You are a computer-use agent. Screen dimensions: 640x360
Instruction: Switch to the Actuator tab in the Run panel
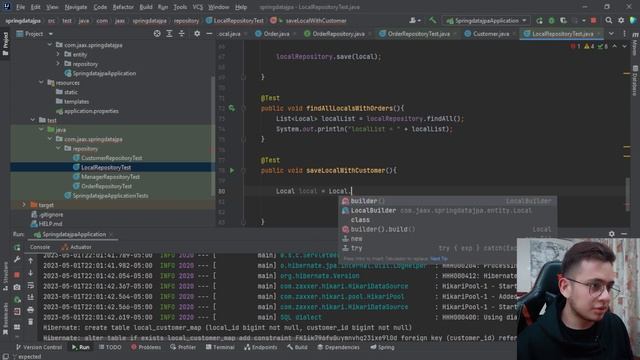click(76, 247)
